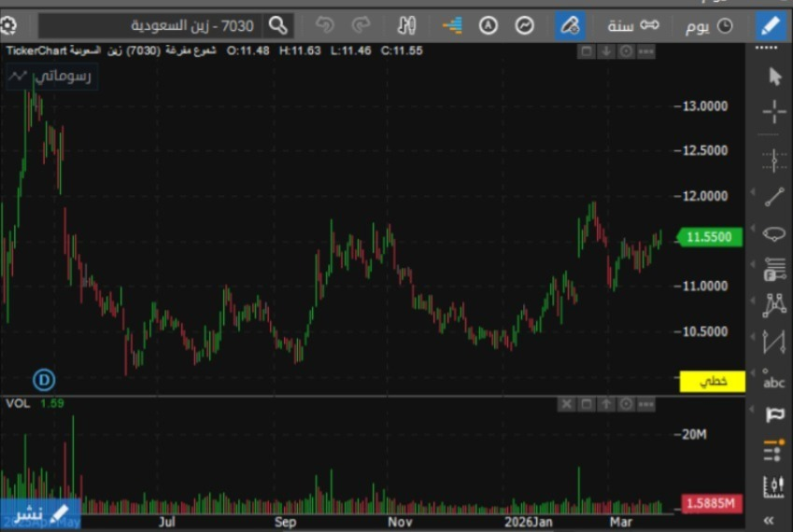Click the circled trend line icon

point(524,25)
